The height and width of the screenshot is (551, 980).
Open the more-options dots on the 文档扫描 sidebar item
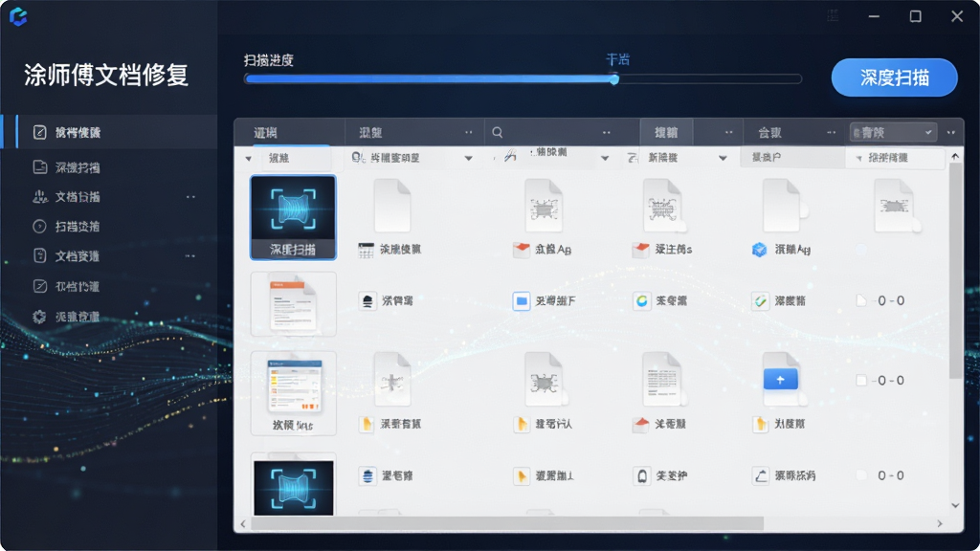(190, 197)
